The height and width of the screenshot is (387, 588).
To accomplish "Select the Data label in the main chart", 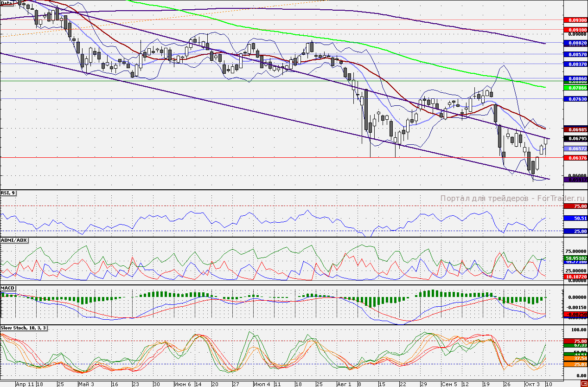I will click(7, 3).
